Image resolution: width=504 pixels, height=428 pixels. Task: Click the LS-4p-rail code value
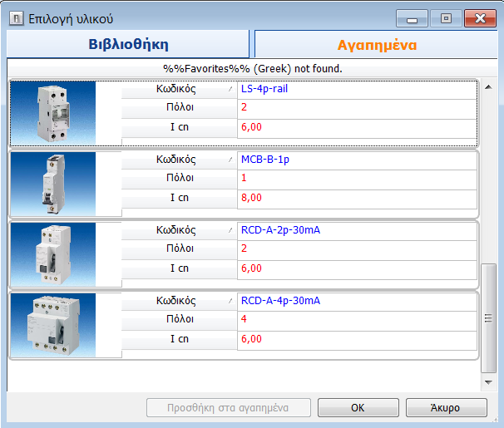tap(270, 88)
